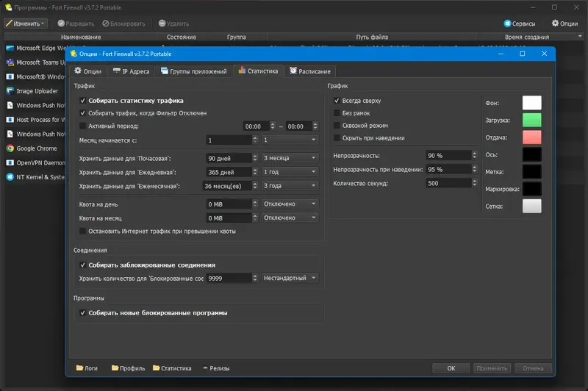The width and height of the screenshot is (588, 391).
Task: Click the Удалить icon in toolbar
Action: click(x=162, y=24)
